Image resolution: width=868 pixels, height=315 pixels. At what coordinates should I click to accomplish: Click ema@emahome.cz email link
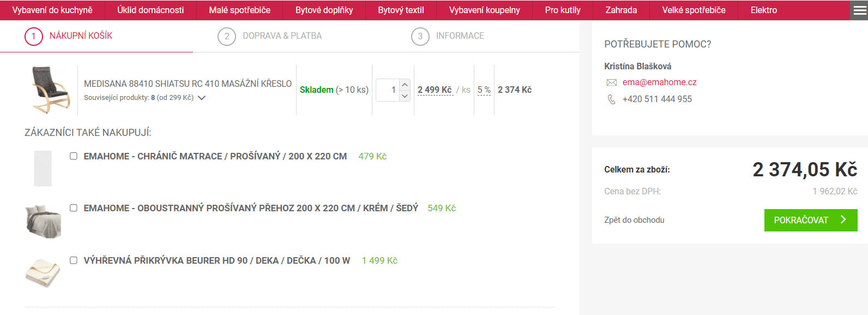(659, 82)
